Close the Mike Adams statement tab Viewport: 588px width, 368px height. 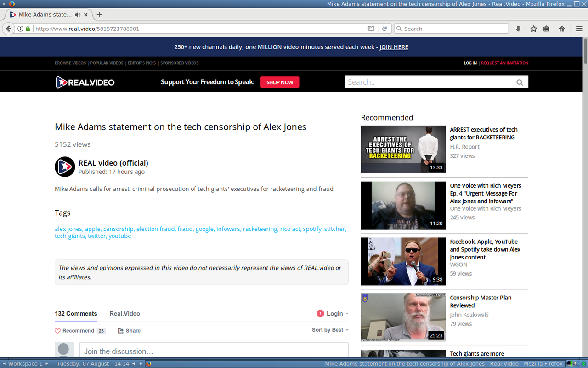pyautogui.click(x=86, y=15)
